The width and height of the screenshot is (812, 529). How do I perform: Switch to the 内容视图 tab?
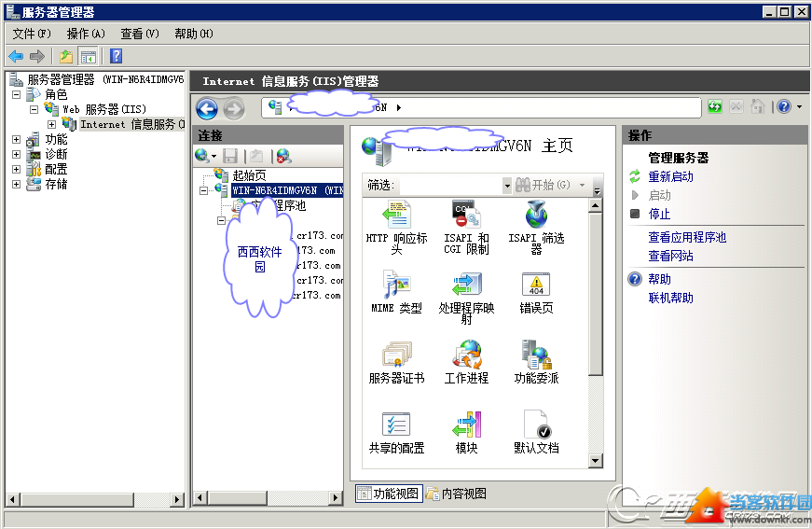(x=456, y=494)
